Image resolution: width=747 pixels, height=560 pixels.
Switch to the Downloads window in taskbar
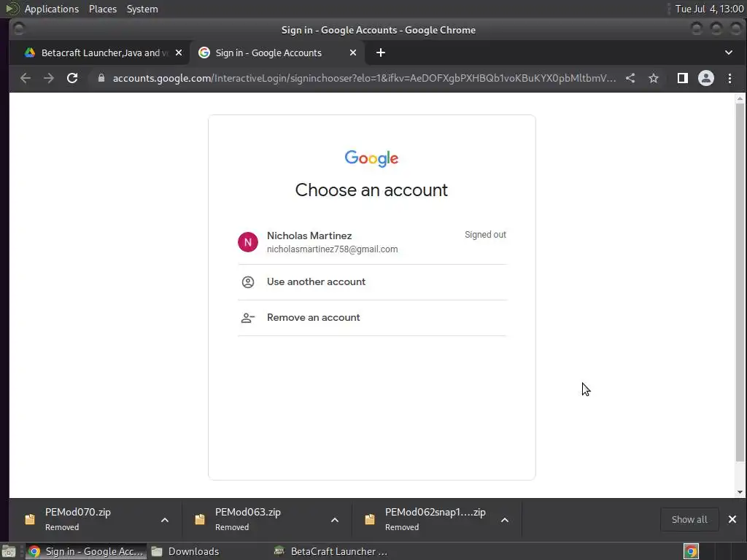[x=186, y=551]
